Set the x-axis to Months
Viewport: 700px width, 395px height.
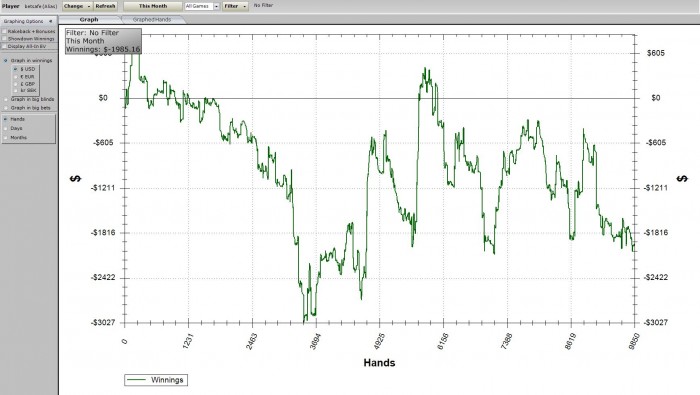(6, 138)
